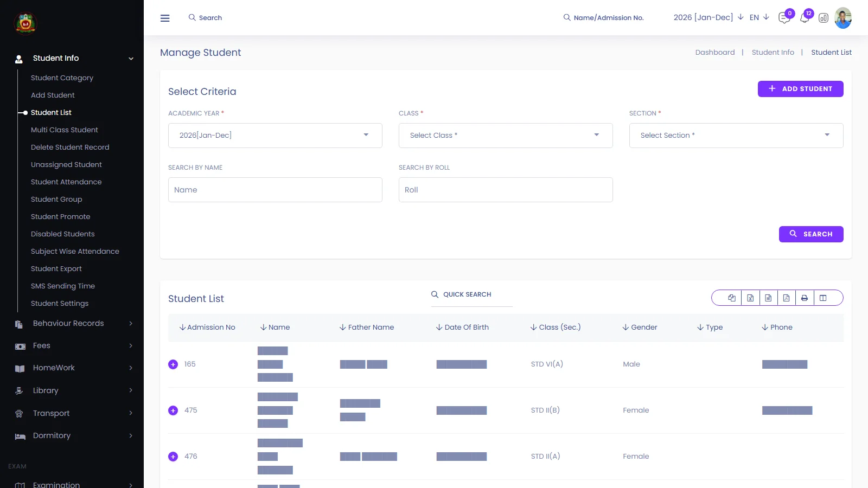Expand the Dormitory menu chevron
This screenshot has width=868, height=488.
(131, 435)
